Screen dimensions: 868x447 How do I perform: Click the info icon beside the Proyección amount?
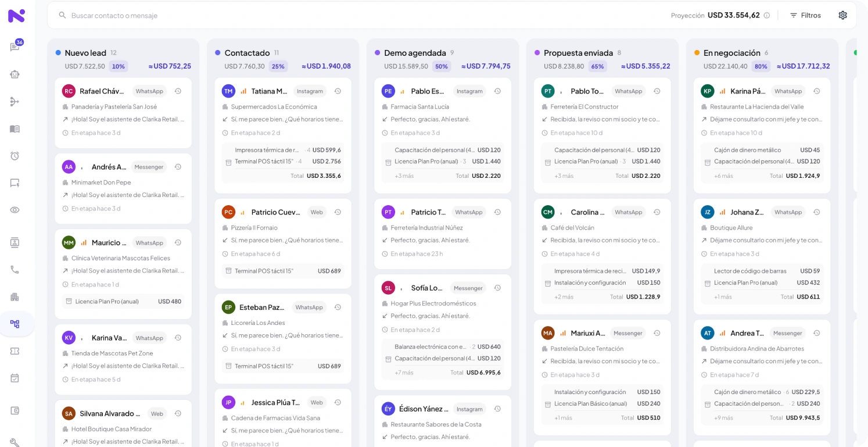[x=767, y=15]
